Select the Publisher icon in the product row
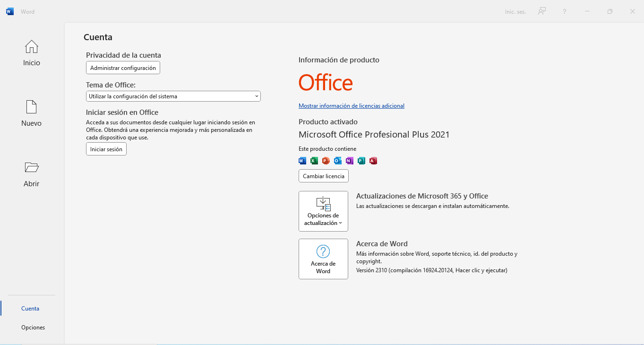 point(361,161)
